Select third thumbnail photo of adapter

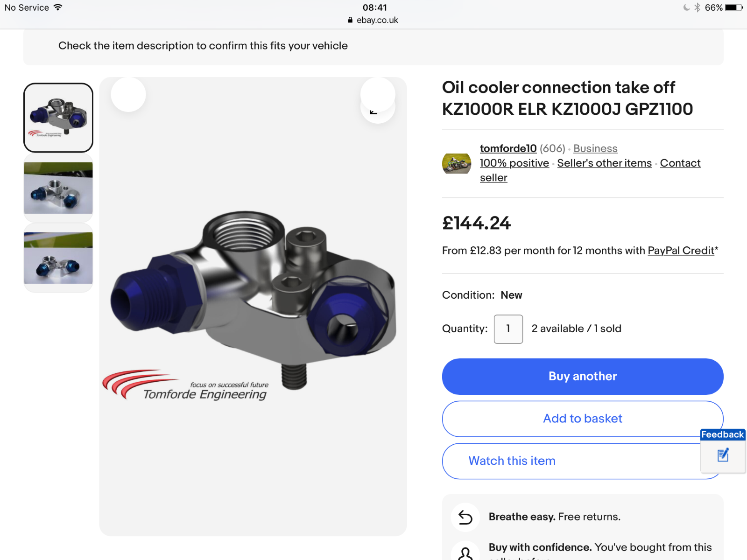pos(58,258)
